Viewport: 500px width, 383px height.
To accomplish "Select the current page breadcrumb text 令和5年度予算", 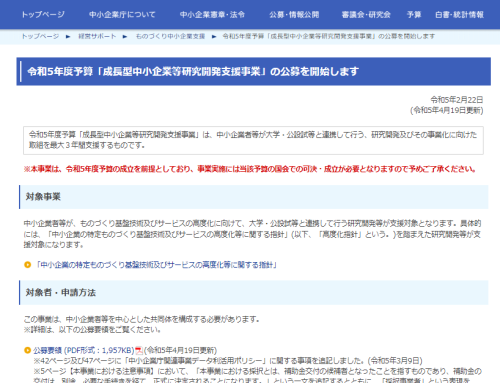I will (329, 36).
